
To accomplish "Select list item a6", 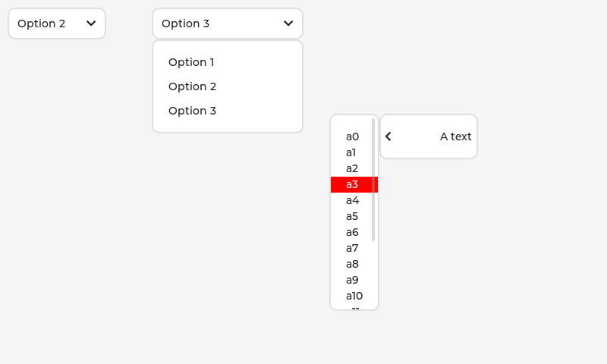I will (352, 232).
